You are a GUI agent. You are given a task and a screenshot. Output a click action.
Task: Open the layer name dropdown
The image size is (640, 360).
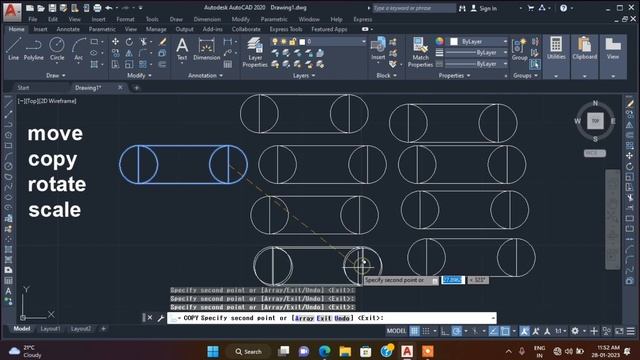click(x=363, y=42)
